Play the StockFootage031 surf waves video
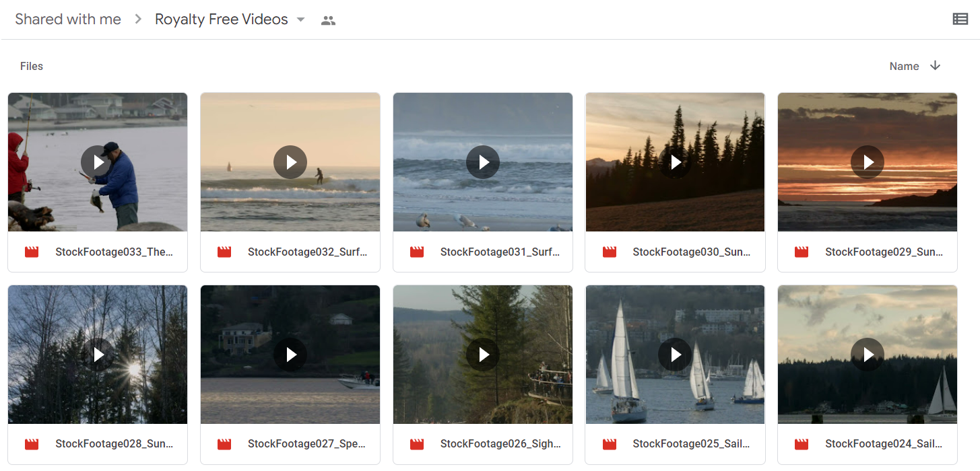The image size is (980, 471). 483,162
